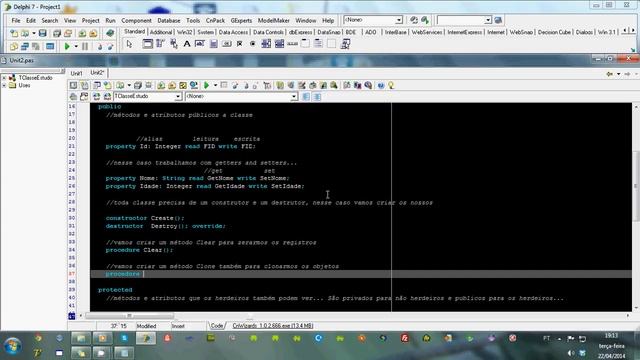Click line 21 'property Id' in code

point(180,146)
